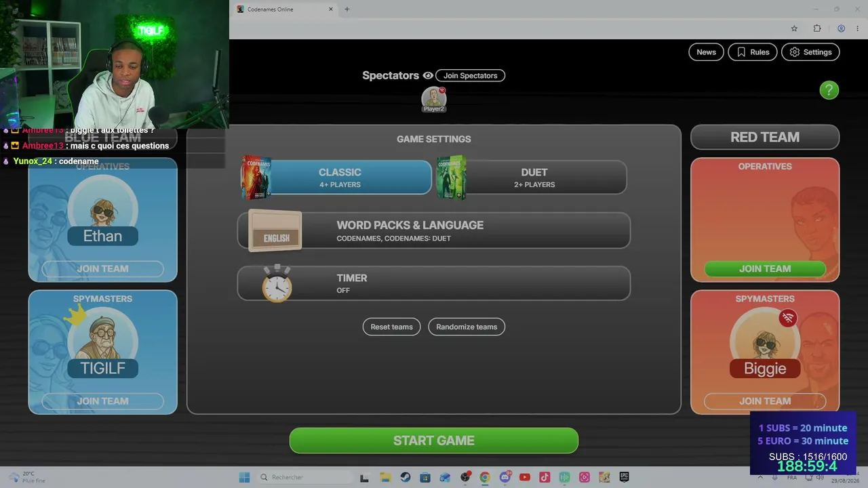Image resolution: width=868 pixels, height=488 pixels.
Task: Open Steam from the taskbar
Action: point(405,477)
